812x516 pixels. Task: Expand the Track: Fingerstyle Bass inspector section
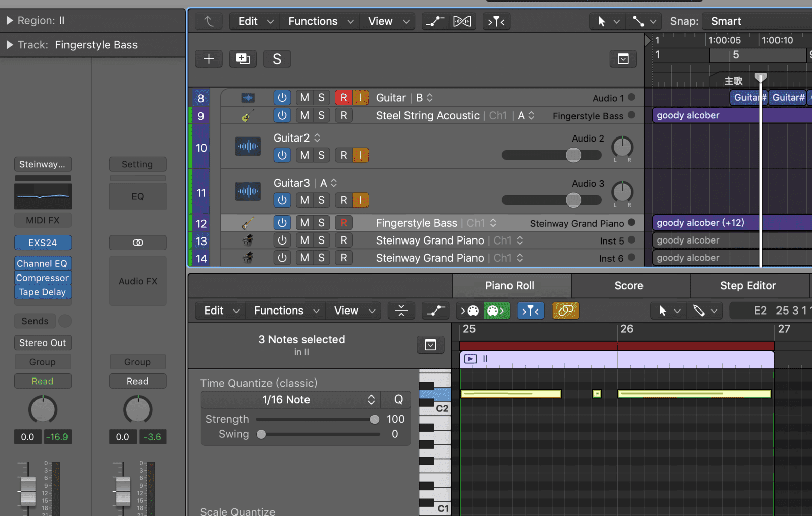9,45
